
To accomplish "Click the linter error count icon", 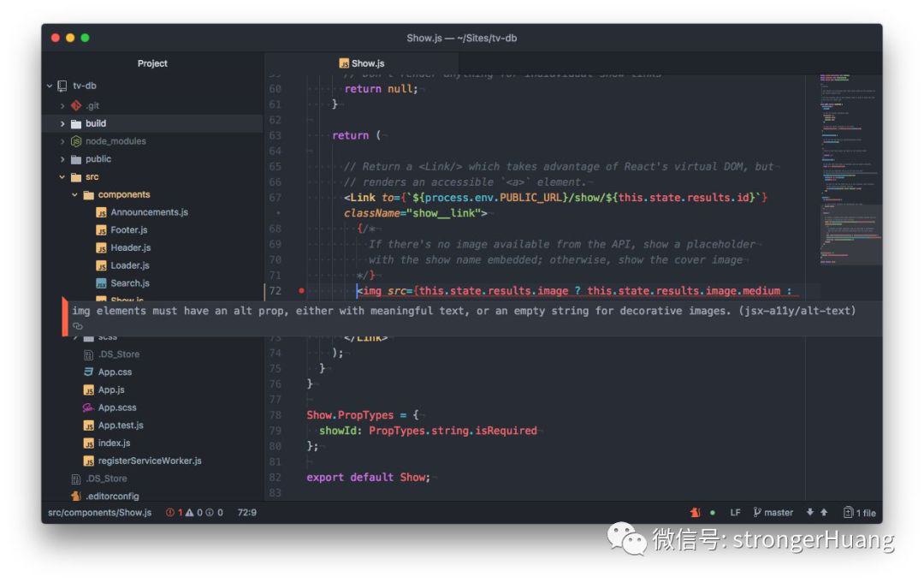I will click(169, 512).
